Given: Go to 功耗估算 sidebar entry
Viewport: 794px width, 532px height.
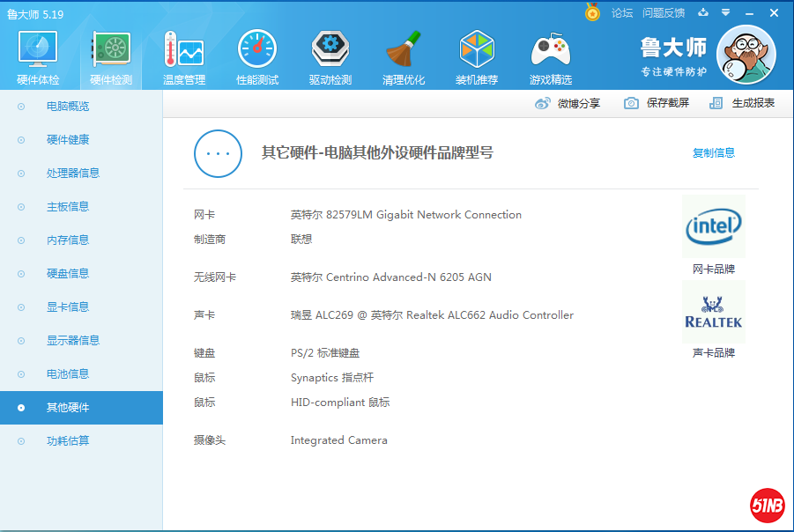Looking at the screenshot, I should pyautogui.click(x=68, y=441).
